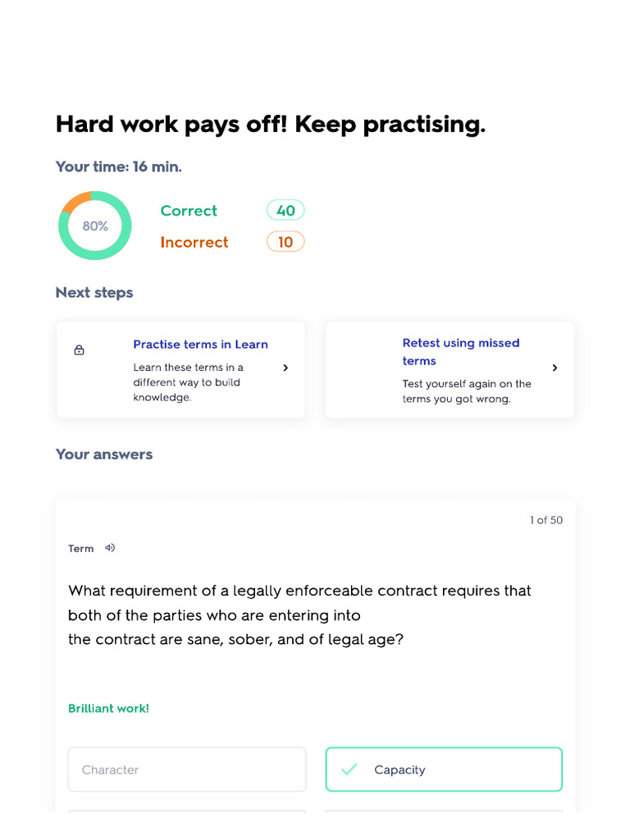Click the Term label on the question card
630x840 pixels.
click(x=81, y=549)
